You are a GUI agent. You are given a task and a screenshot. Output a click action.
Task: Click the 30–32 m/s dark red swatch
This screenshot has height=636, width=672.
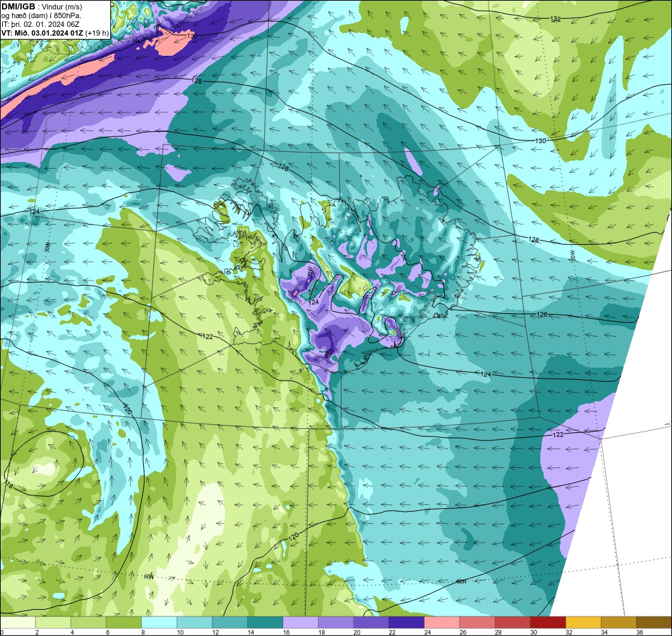tap(548, 623)
